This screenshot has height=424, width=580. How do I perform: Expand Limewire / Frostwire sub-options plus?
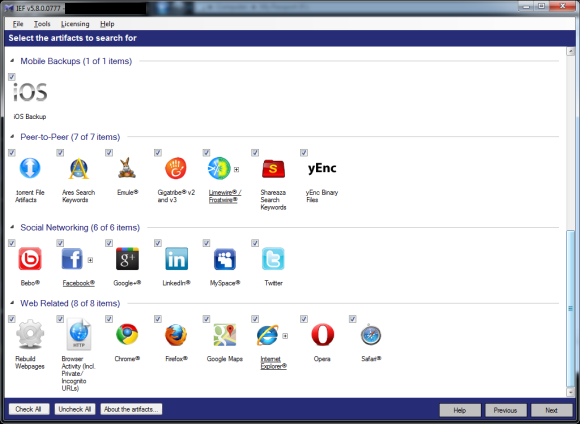pos(236,169)
